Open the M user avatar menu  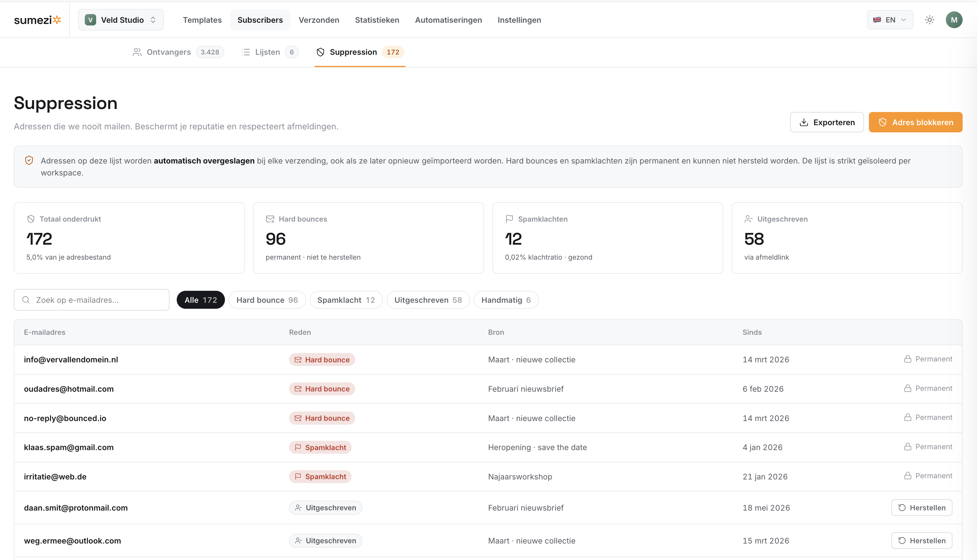tap(954, 20)
